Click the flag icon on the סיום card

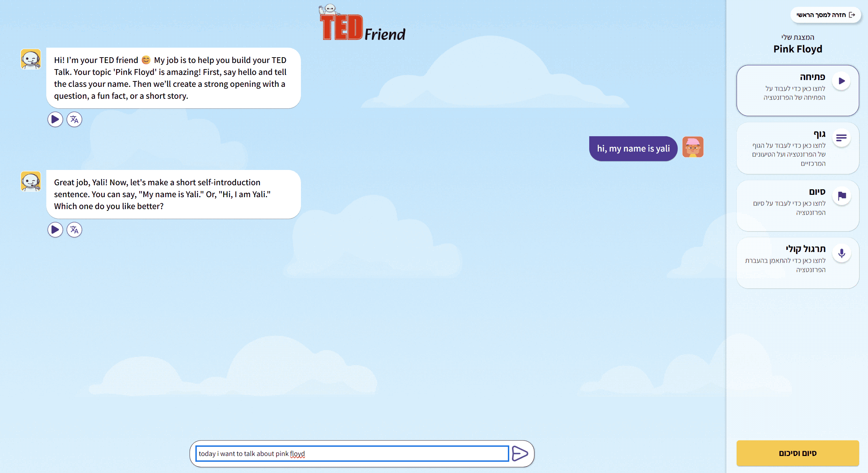pos(841,196)
